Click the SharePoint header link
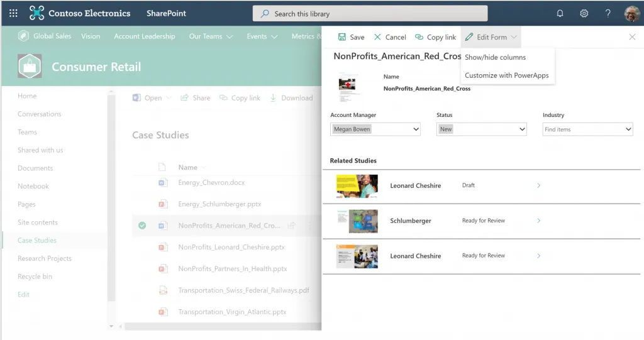 point(166,13)
